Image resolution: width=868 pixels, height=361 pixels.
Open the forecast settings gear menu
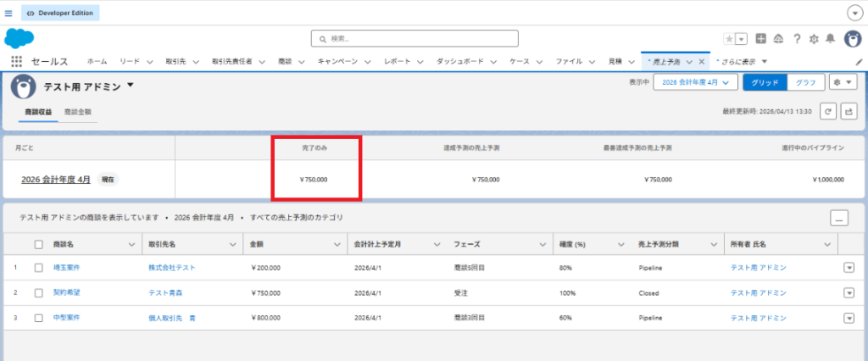[x=843, y=82]
